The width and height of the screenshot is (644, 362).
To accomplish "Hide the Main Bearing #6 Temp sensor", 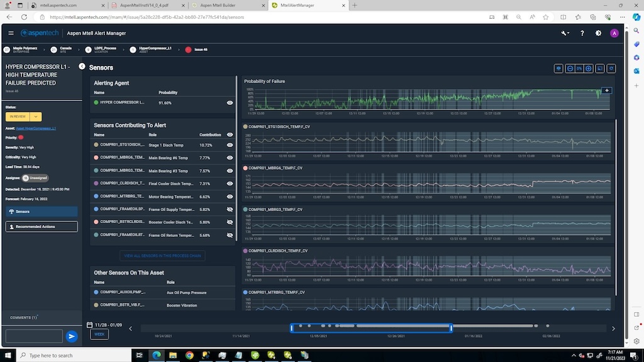I will point(230,158).
